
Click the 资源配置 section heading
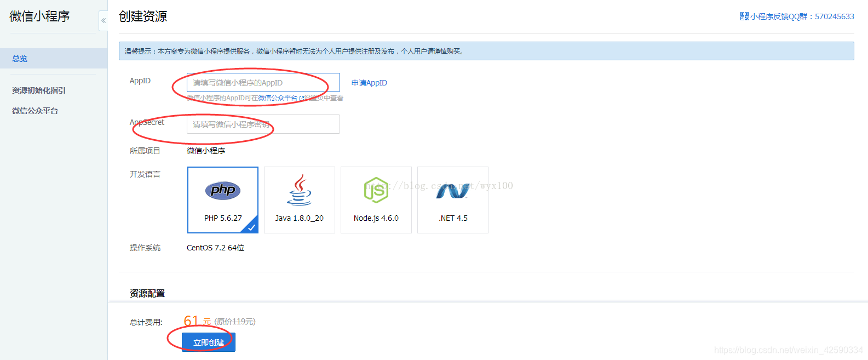(x=147, y=293)
